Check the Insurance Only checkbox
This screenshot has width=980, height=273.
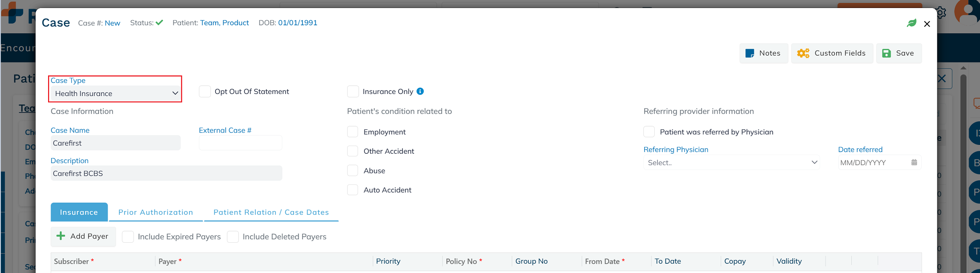pos(353,91)
